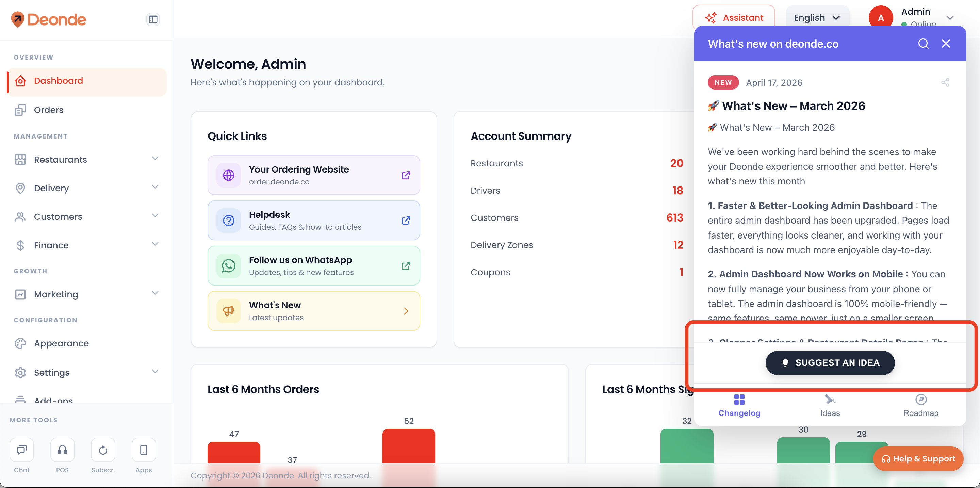The image size is (980, 488).
Task: Open the Apps tool icon
Action: [x=144, y=450]
